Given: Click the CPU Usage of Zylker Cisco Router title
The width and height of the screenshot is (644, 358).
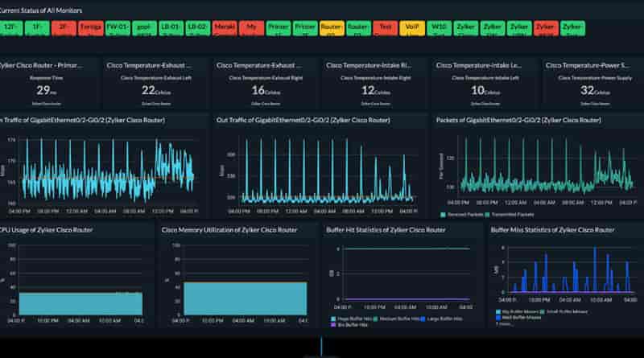Looking at the screenshot, I should pos(47,230).
